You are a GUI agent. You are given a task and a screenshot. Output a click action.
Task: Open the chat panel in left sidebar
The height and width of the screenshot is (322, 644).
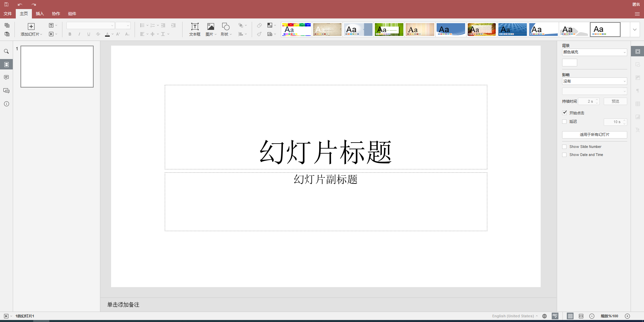click(6, 91)
